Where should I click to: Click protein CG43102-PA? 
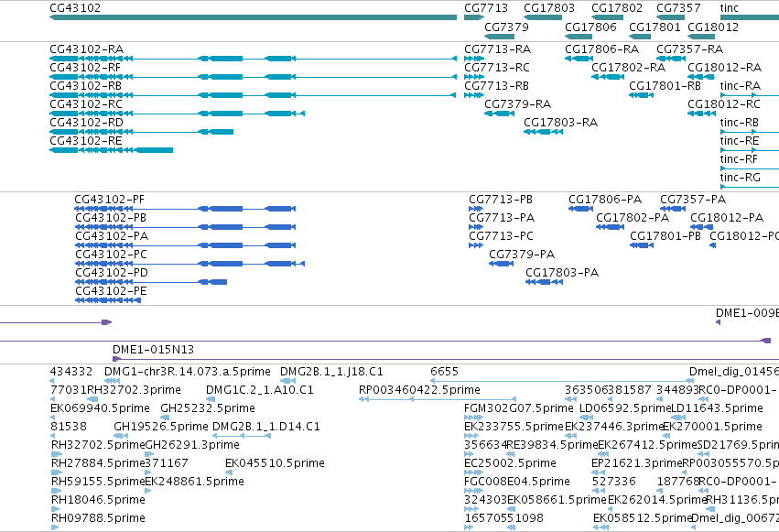(x=185, y=246)
